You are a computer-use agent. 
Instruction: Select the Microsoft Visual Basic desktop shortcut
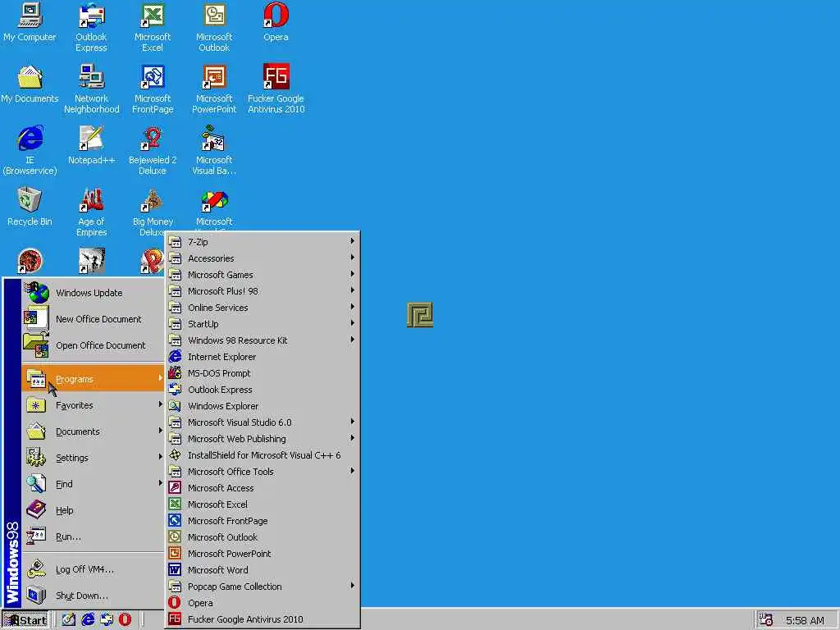click(x=214, y=151)
